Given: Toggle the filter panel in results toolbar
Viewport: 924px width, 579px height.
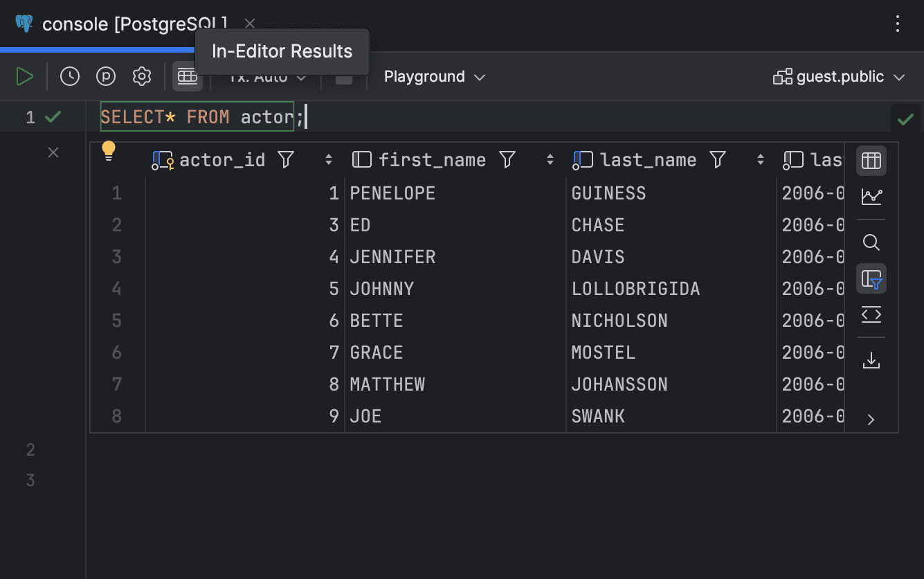Looking at the screenshot, I should (x=871, y=278).
